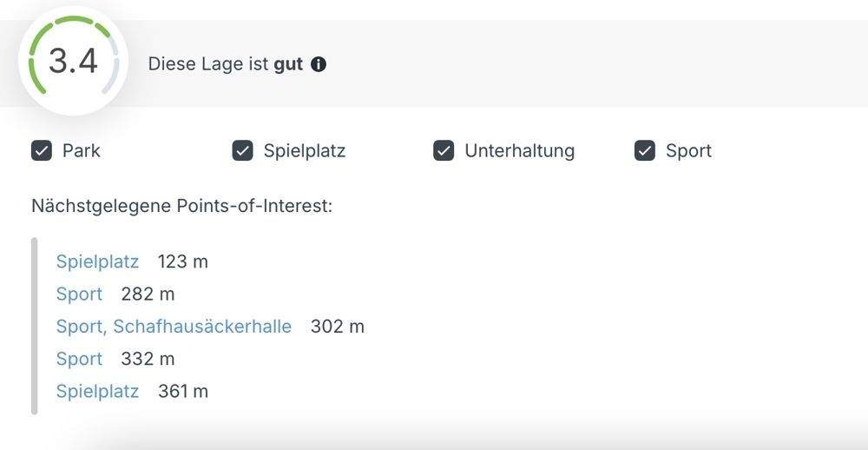
Task: Select the Spielplatz link at 361 m
Action: pyautogui.click(x=97, y=392)
